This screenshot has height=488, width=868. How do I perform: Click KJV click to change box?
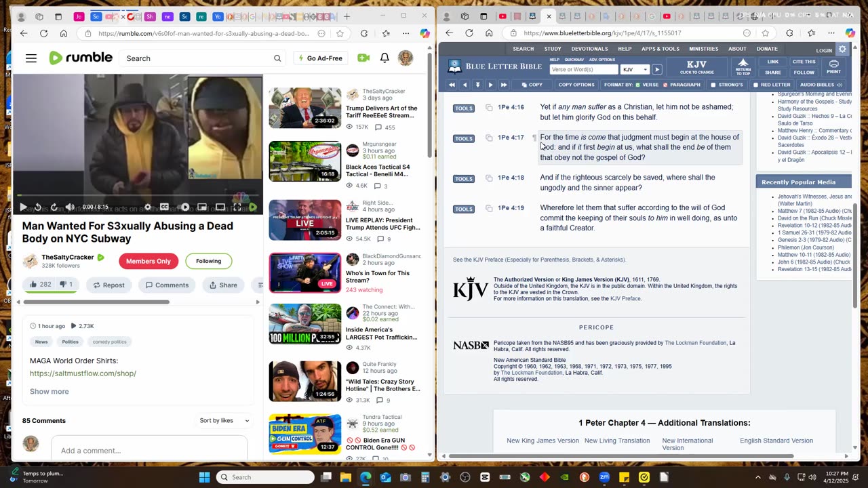click(x=696, y=67)
